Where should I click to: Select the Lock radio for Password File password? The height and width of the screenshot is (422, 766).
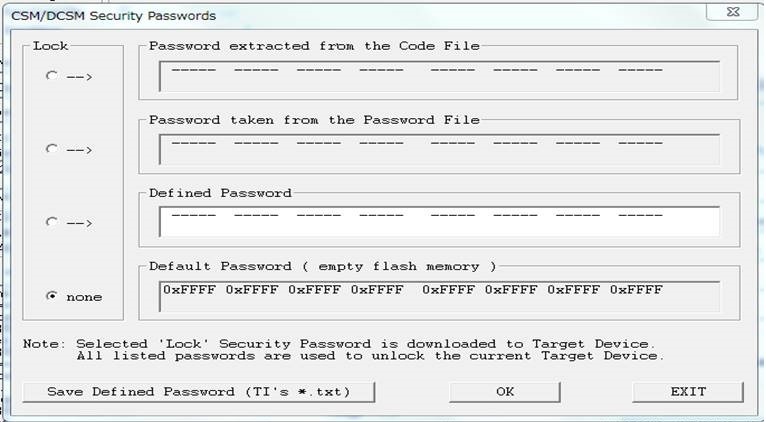click(52, 148)
